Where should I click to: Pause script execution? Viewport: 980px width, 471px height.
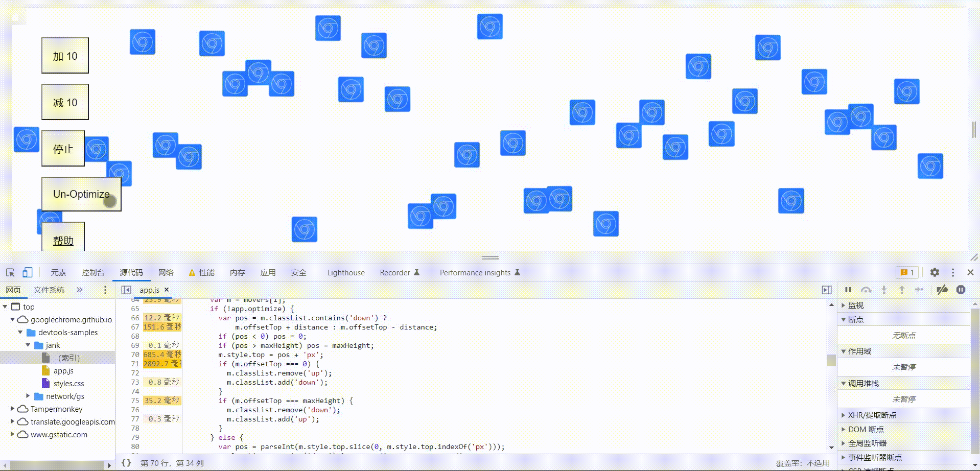(x=848, y=290)
